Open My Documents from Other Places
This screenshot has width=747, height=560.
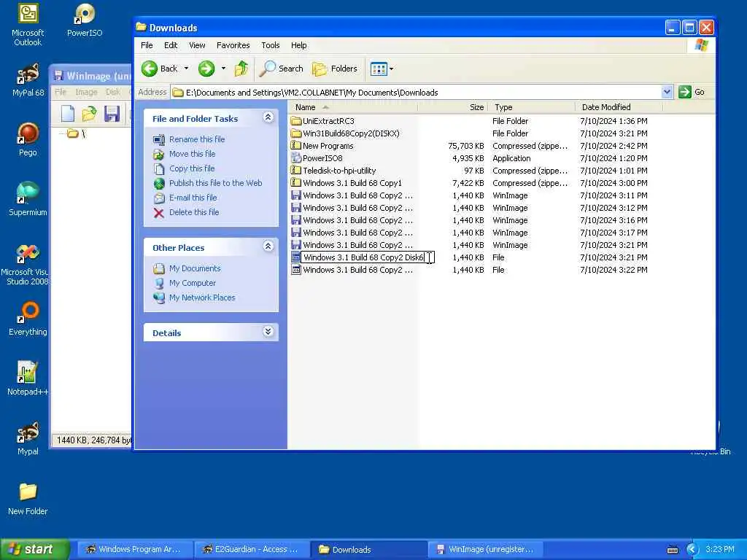coord(195,268)
